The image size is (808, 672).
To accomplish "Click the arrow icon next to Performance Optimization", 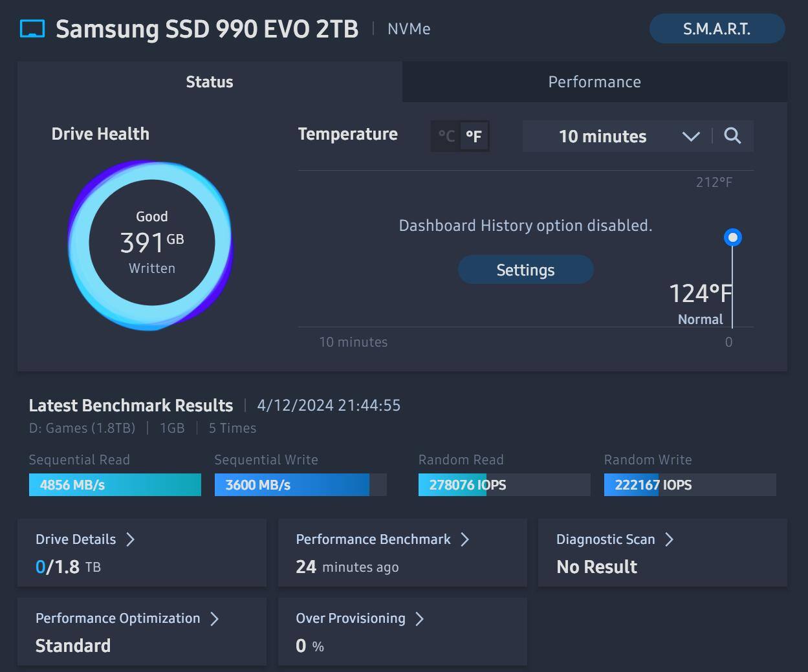I will pos(215,619).
